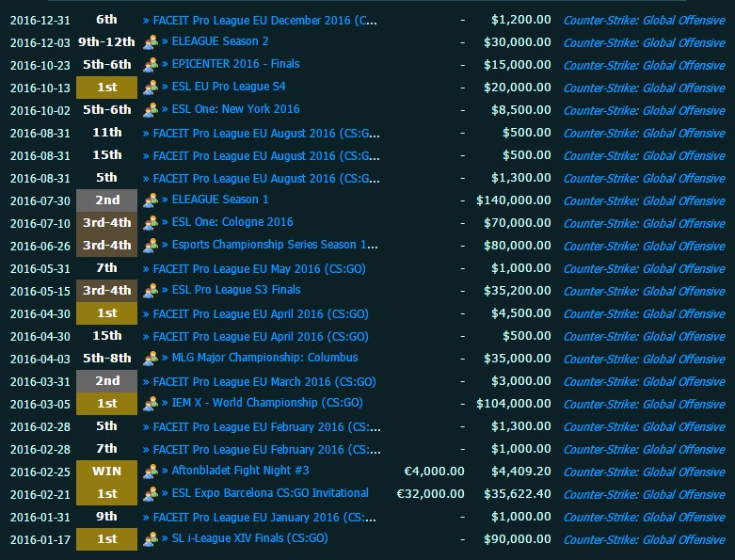Click the team icon by ESL Expo Barcelona CS:GO Invitational
Image resolution: width=735 pixels, height=560 pixels.
point(151,493)
